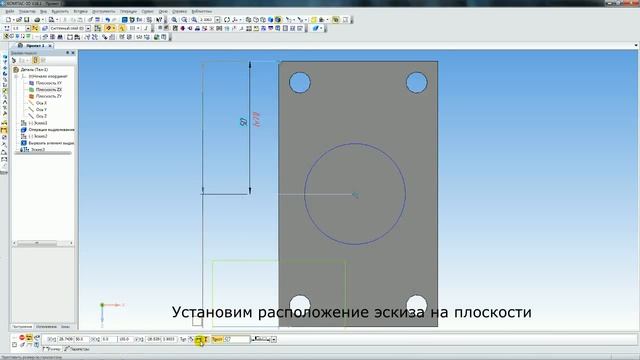Select Операция выдавливания in the tree

click(x=51, y=129)
